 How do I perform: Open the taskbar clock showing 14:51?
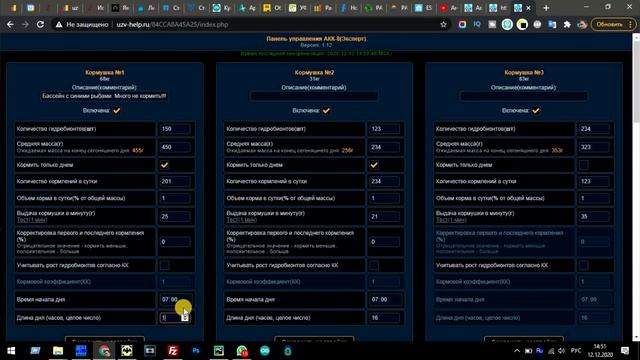point(600,351)
